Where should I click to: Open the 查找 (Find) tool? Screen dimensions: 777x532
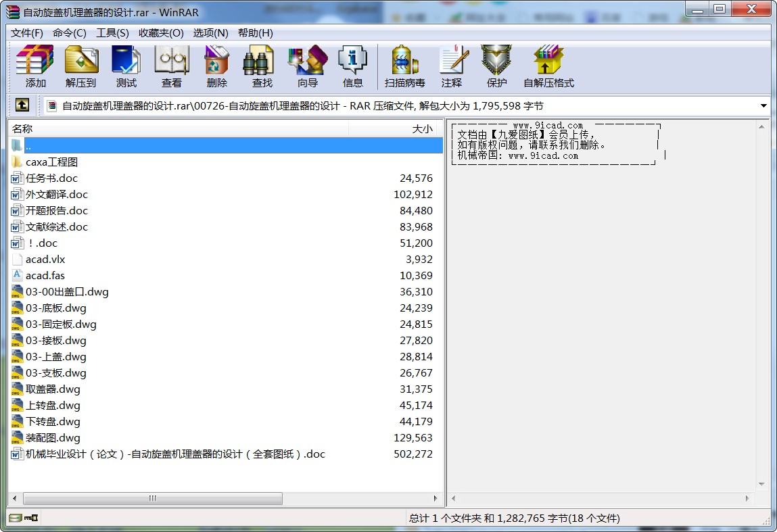point(260,66)
